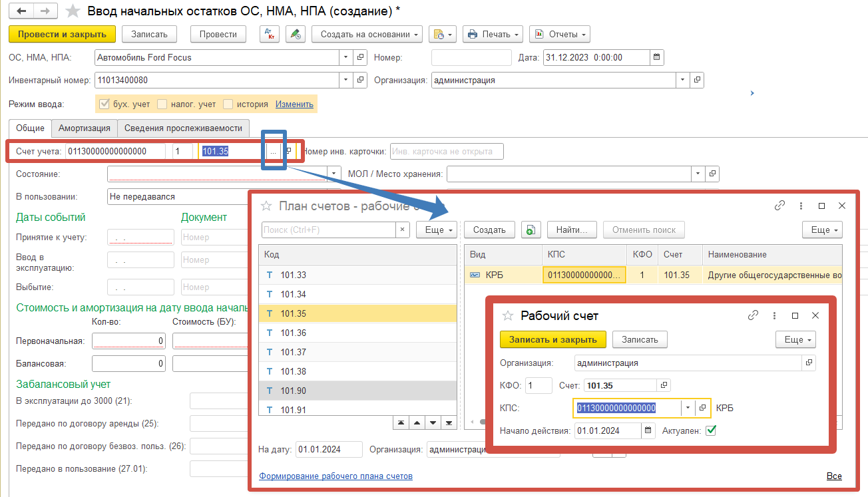Open the Счет учета account card icon
The height and width of the screenshot is (497, 868).
pyautogui.click(x=288, y=151)
